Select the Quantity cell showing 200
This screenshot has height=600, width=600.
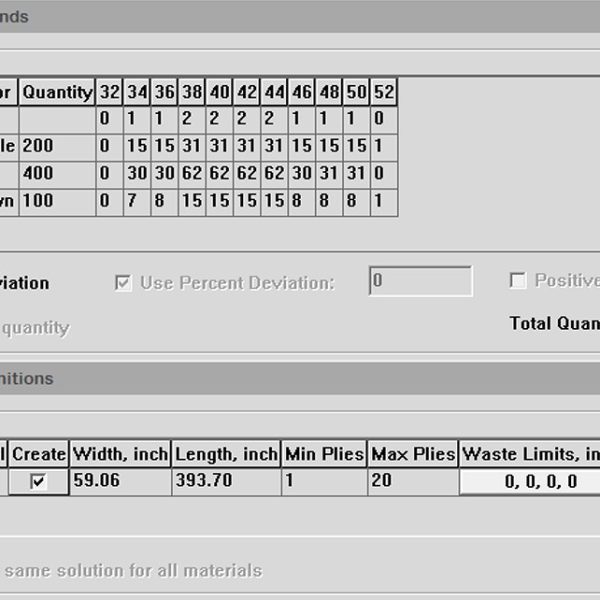57,146
